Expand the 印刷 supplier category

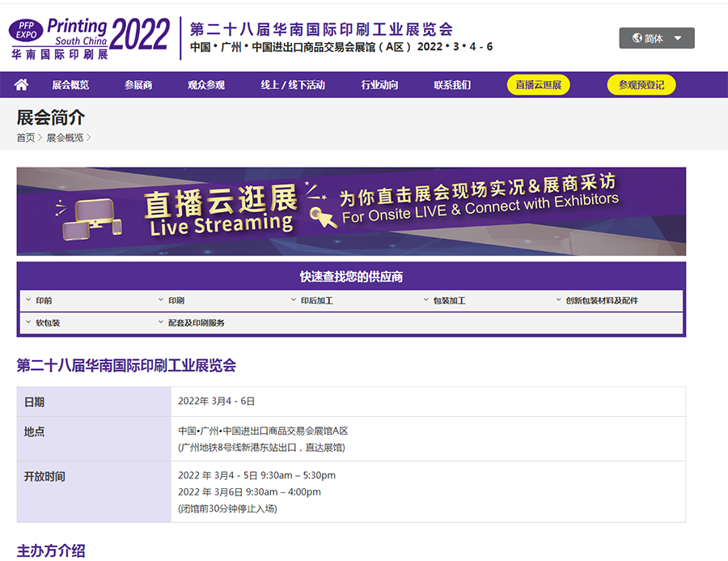[x=176, y=300]
